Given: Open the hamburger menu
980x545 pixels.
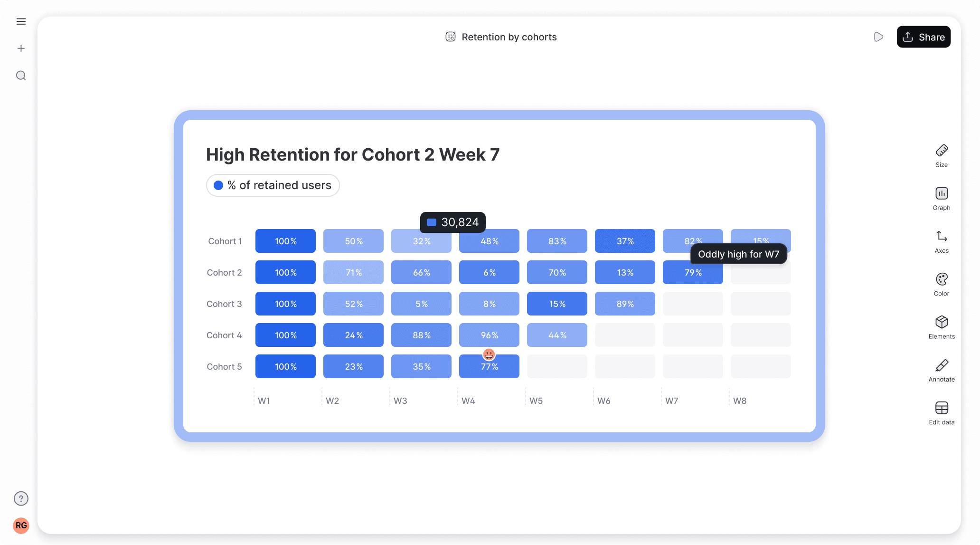Looking at the screenshot, I should pyautogui.click(x=21, y=21).
